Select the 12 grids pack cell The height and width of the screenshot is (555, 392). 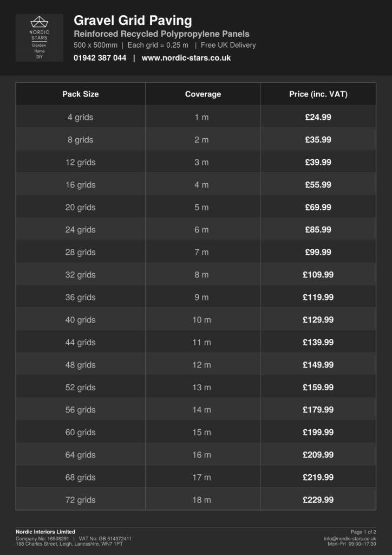81,162
